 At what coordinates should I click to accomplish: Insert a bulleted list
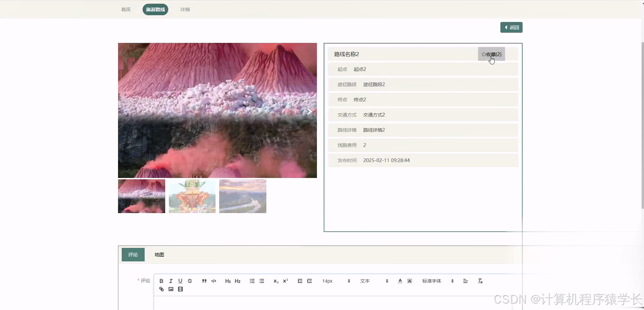pyautogui.click(x=262, y=281)
